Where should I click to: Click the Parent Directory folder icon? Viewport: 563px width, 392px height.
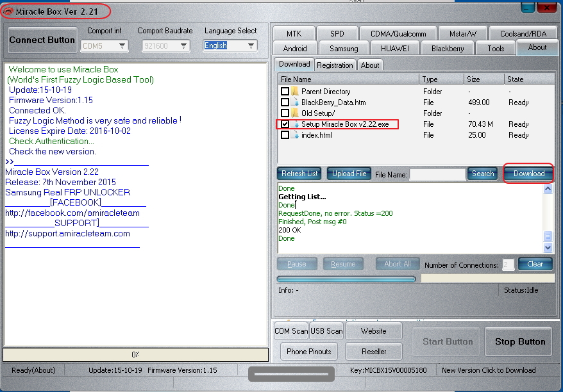(295, 91)
